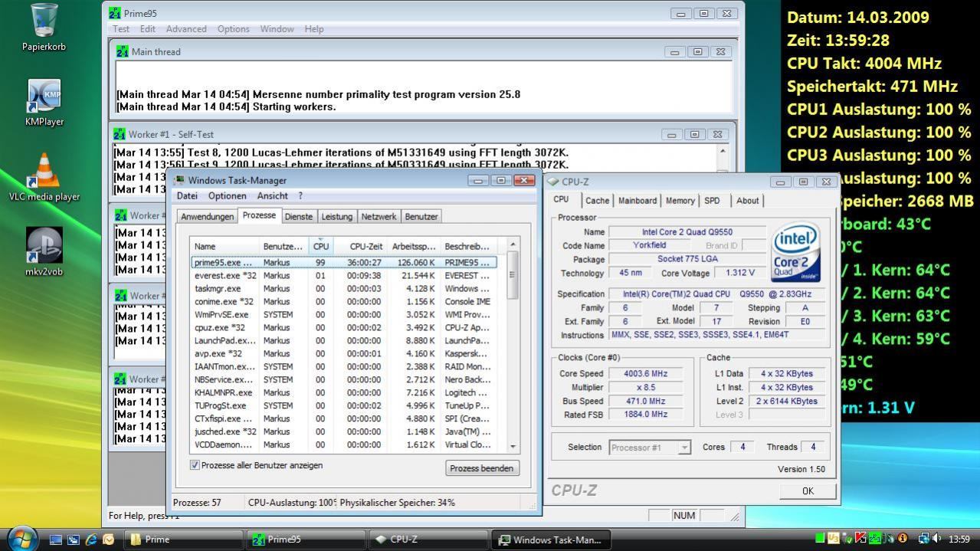Click Switch between windows Quick Launch icon
The image size is (980, 551).
74,540
